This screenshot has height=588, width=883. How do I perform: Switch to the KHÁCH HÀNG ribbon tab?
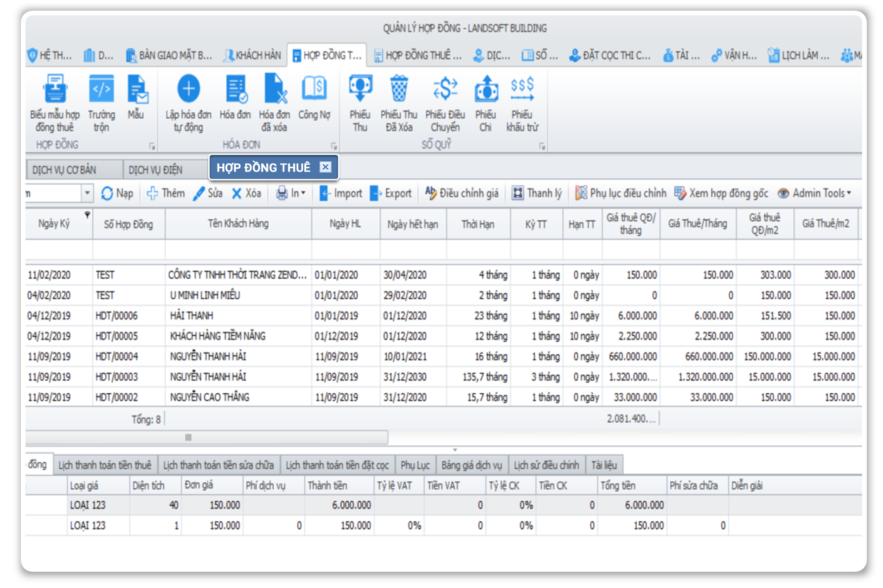click(252, 55)
